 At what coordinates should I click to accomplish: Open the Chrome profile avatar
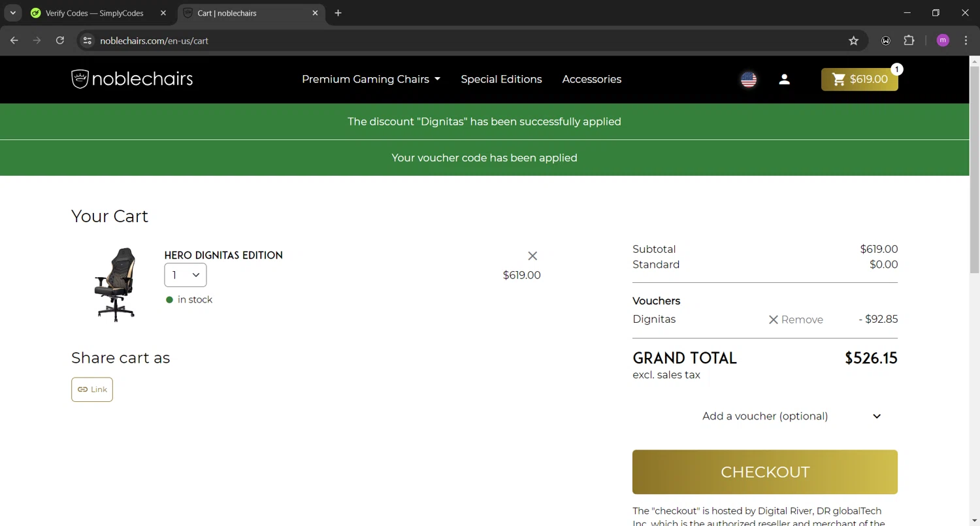943,41
